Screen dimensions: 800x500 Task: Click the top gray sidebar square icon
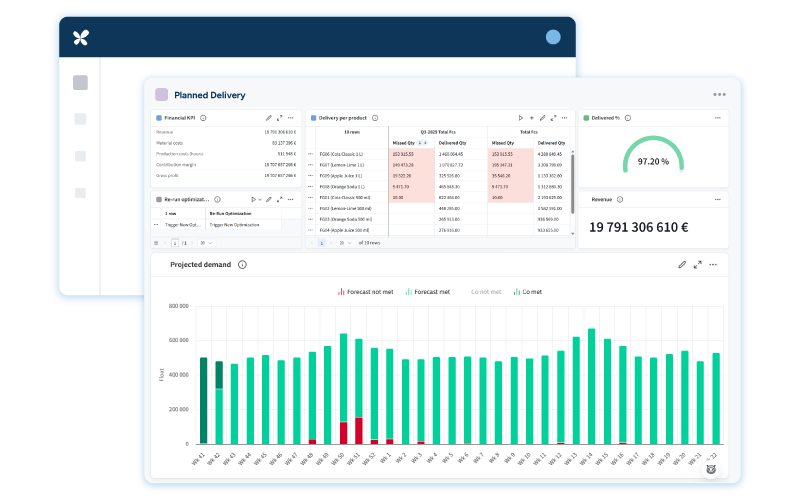point(80,83)
